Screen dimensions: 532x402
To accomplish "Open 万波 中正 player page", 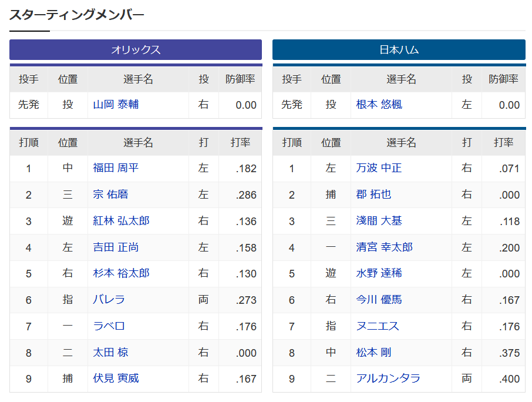I will point(379,168).
